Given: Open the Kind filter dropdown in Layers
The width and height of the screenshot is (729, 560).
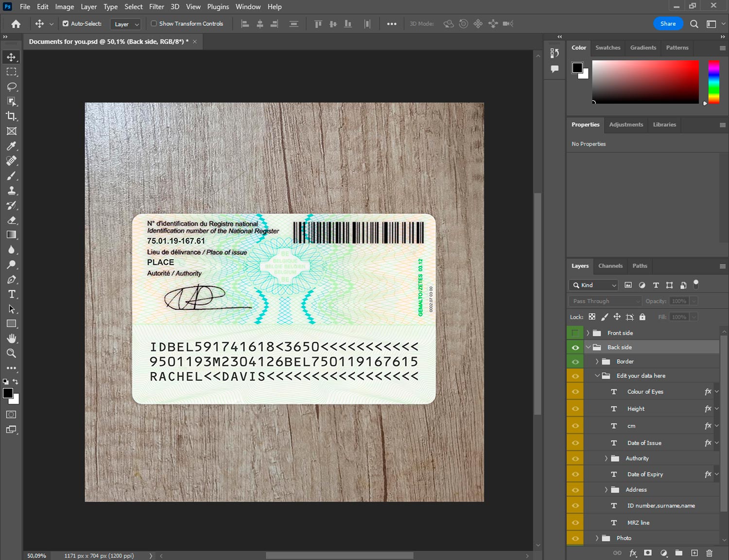Looking at the screenshot, I should click(594, 285).
